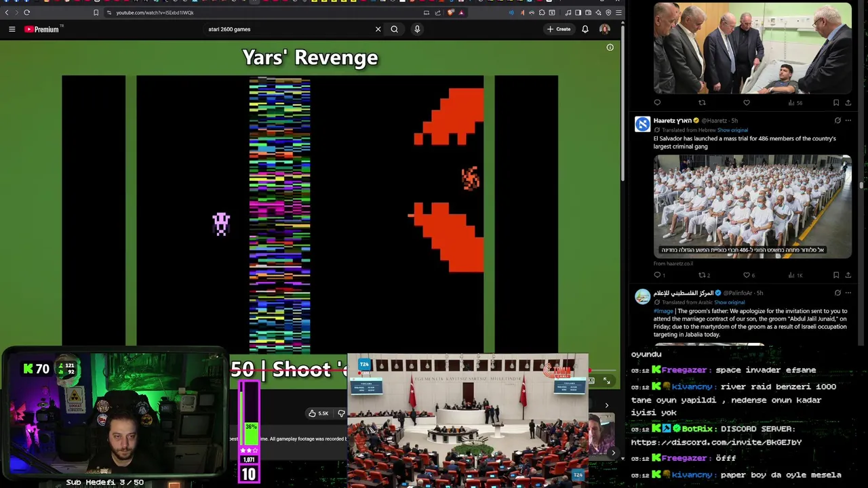
Task: Open the 'From haaretz.co.il' source link
Action: click(673, 264)
